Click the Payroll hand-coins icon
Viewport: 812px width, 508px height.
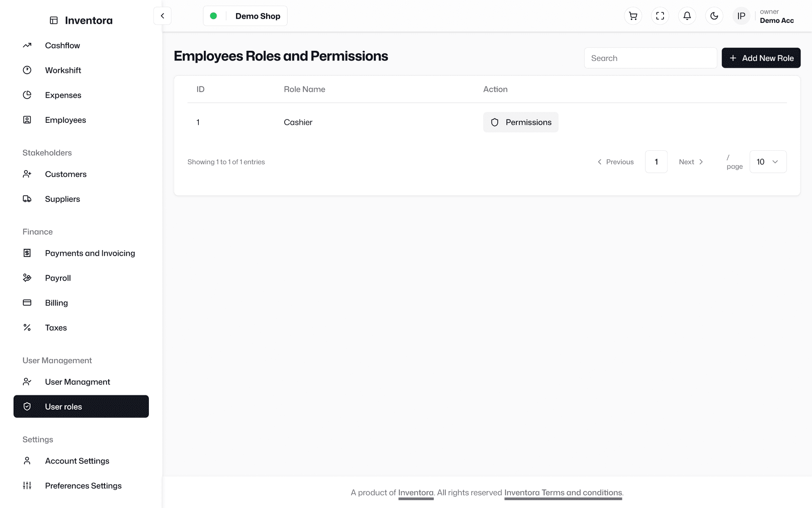click(27, 278)
